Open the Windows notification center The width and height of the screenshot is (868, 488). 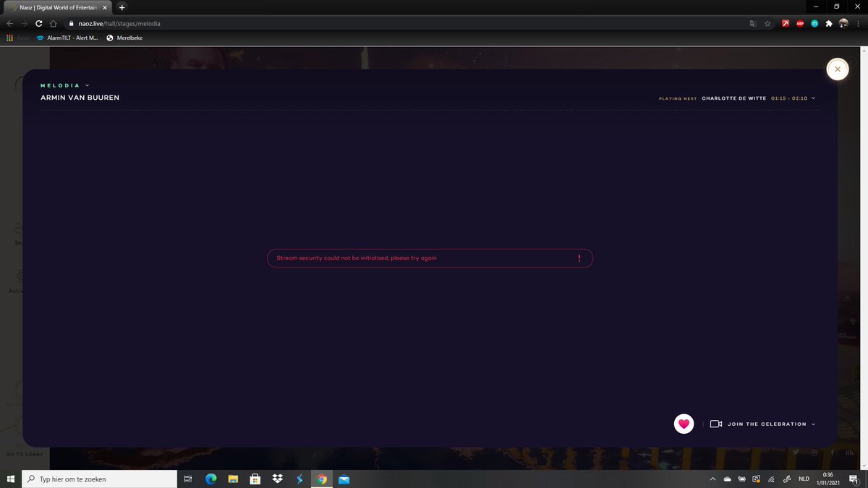(x=854, y=479)
